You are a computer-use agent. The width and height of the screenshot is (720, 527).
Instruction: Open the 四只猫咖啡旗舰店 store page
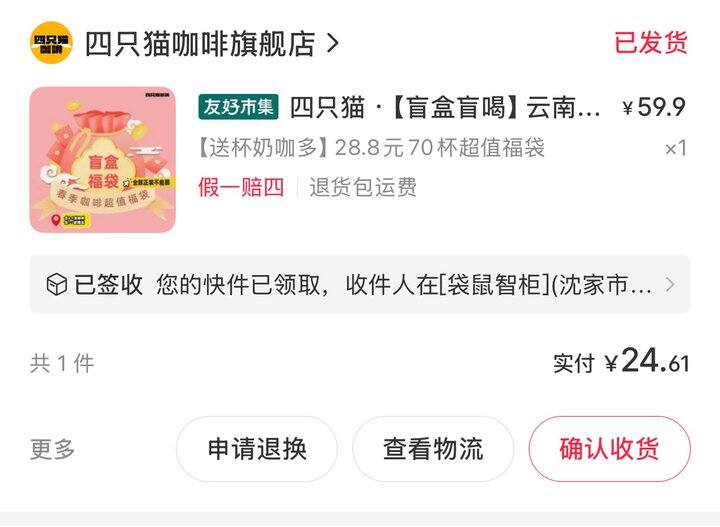click(x=200, y=44)
